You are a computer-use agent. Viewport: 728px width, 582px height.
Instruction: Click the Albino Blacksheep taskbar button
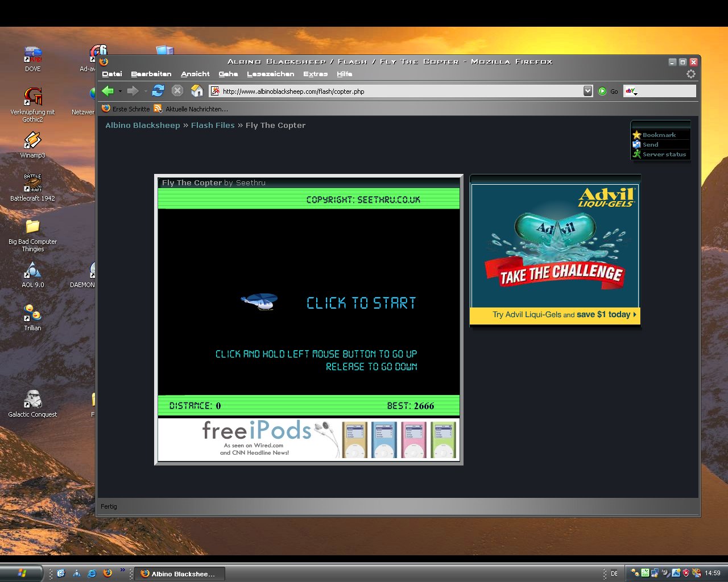179,574
